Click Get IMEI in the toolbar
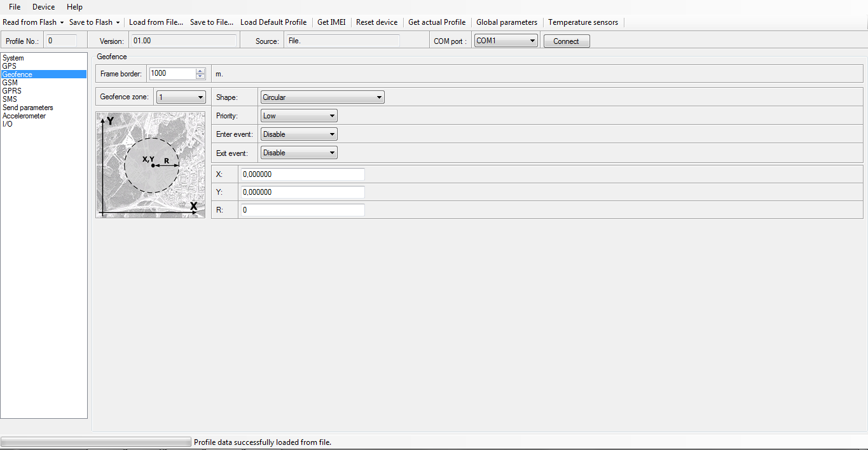Image resolution: width=868 pixels, height=450 pixels. click(331, 22)
